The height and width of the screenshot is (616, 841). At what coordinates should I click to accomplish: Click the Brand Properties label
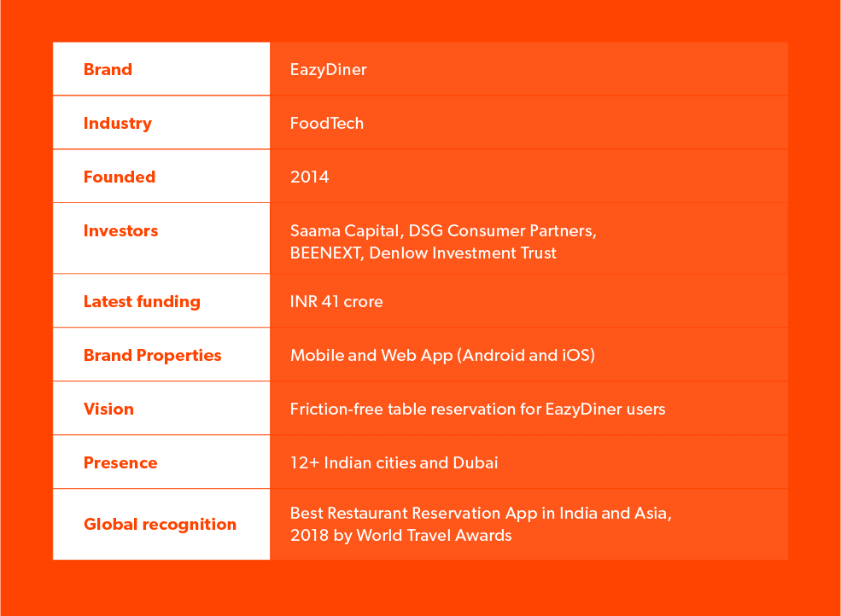(x=152, y=355)
